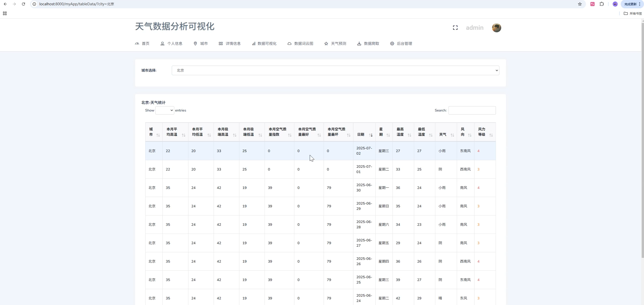Click 东风 wind direction cell
644x305 pixels.
pos(463,298)
